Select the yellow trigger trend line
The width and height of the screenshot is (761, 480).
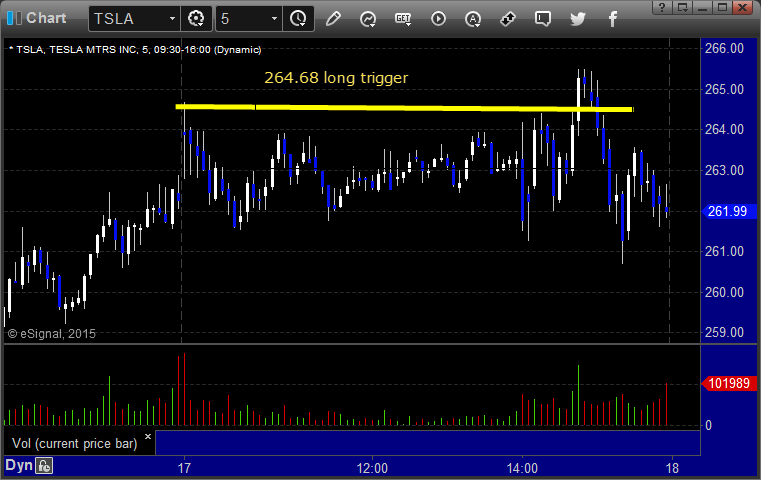(404, 108)
